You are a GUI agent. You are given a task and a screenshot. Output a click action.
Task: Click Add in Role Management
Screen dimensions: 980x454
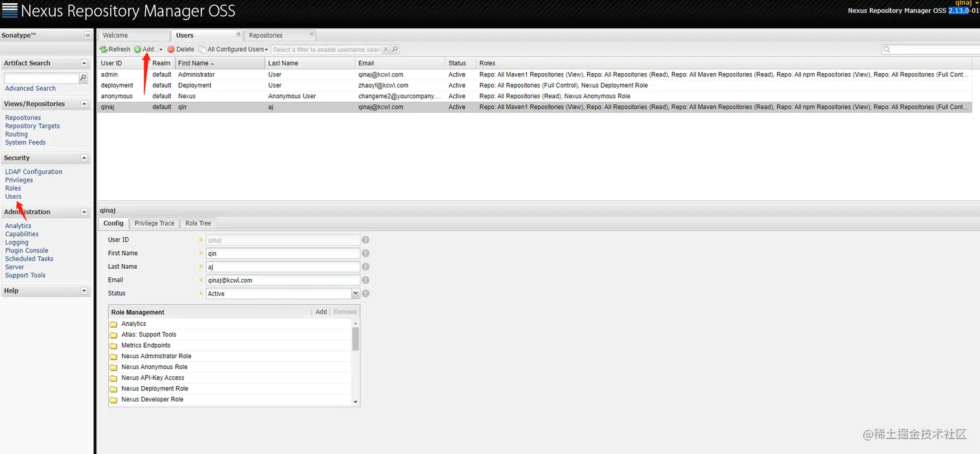point(321,312)
